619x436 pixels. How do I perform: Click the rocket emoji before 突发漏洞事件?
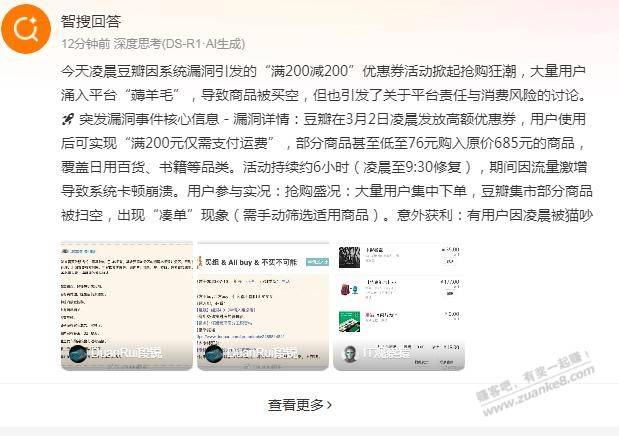pyautogui.click(x=68, y=119)
